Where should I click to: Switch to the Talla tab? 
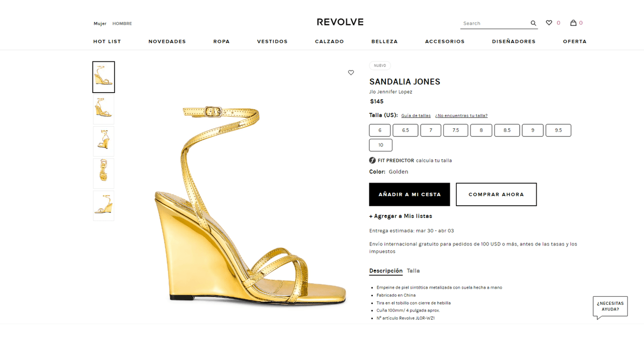coord(413,271)
